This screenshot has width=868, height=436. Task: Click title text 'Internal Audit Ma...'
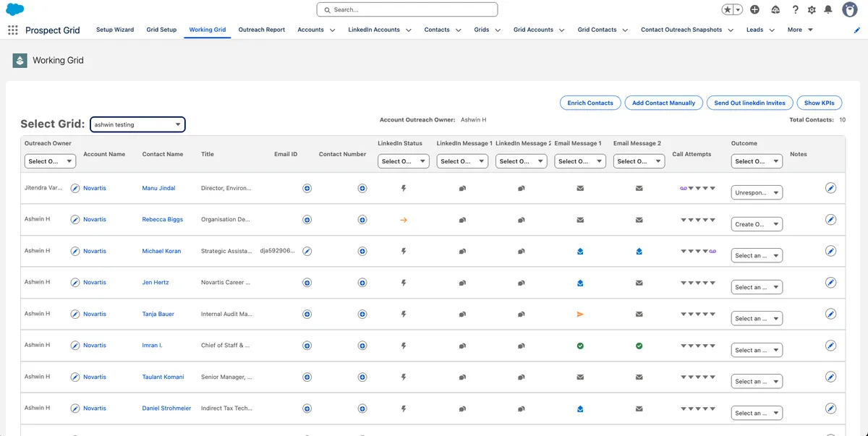click(x=226, y=314)
